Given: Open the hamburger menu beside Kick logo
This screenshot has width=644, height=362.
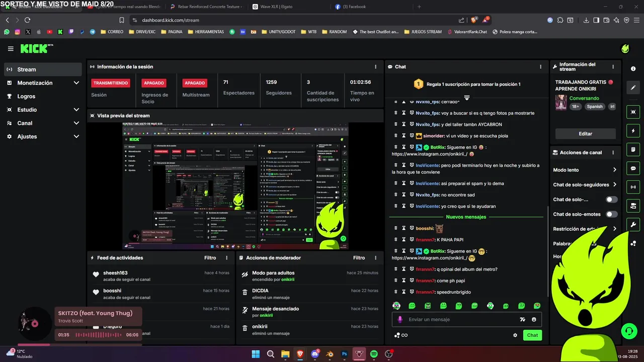Looking at the screenshot, I should point(11,49).
